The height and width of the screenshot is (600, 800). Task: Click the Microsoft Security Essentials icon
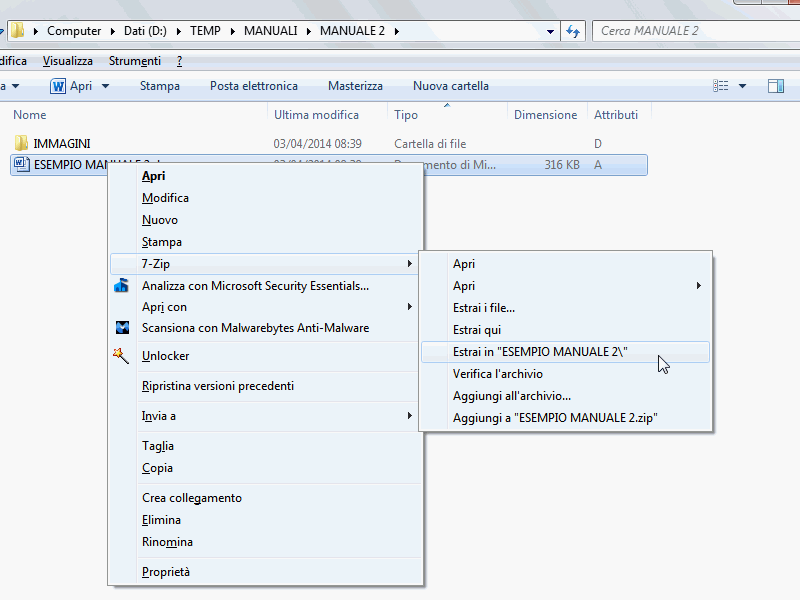(122, 286)
